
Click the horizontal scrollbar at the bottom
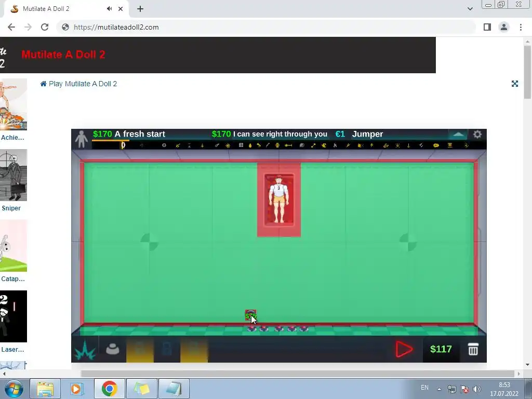[297, 374]
